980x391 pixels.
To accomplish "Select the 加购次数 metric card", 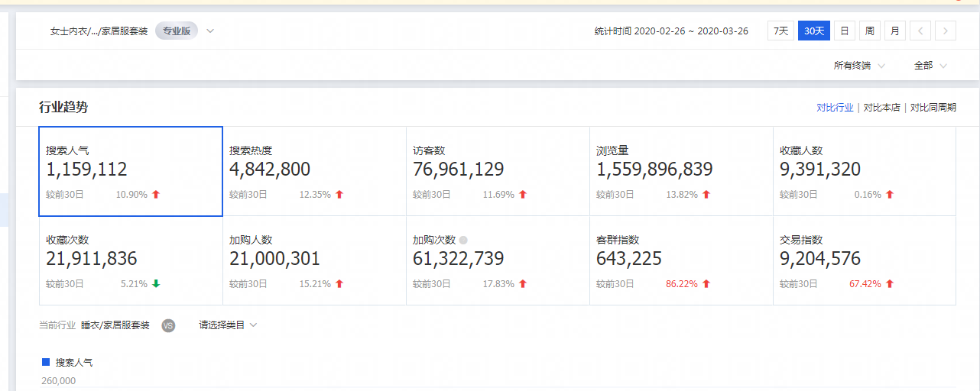I will tap(498, 260).
